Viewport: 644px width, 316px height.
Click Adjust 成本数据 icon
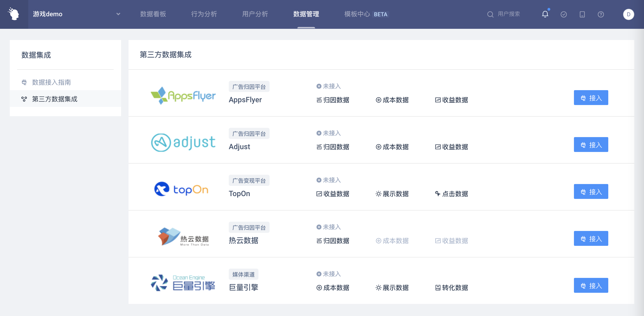click(379, 147)
